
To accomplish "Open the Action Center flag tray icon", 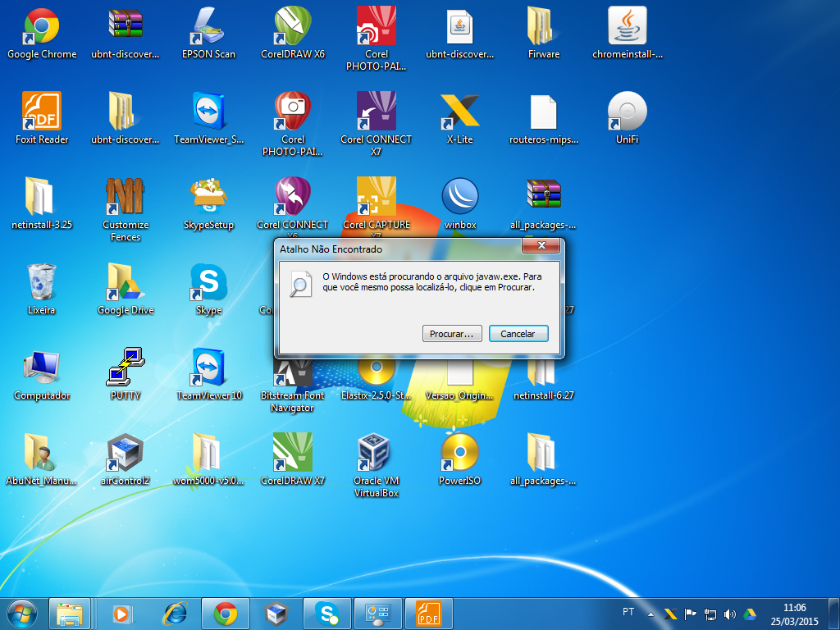I will tap(691, 614).
